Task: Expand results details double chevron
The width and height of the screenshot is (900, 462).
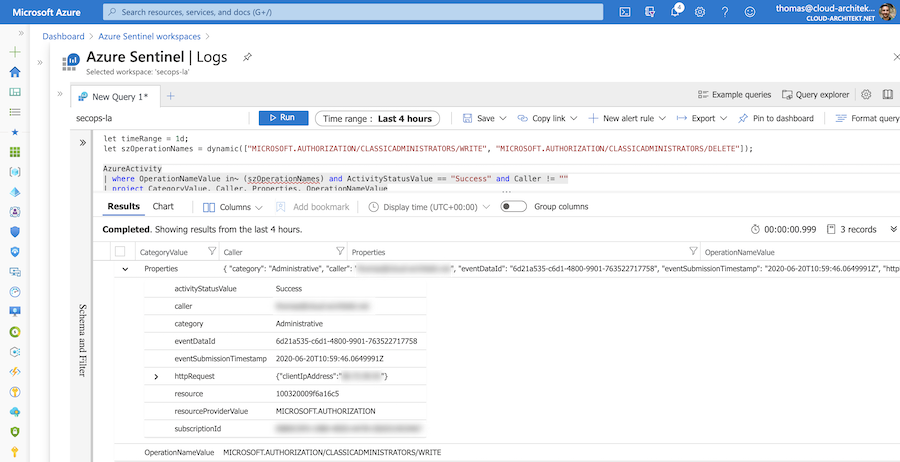Action: click(894, 229)
